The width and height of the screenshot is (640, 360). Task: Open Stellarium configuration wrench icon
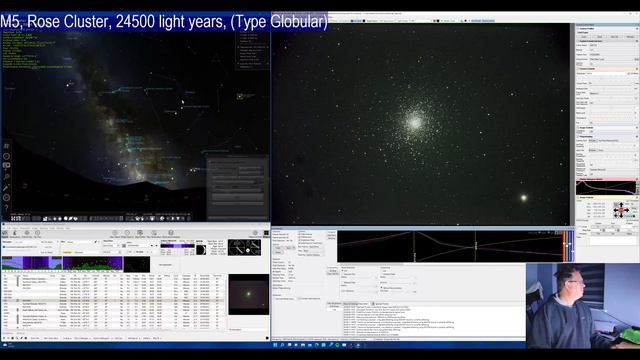click(6, 187)
